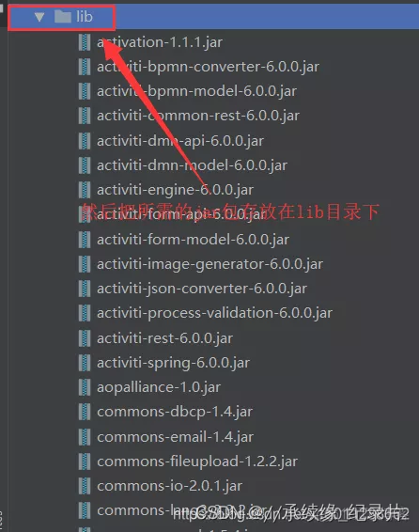Click jar icon next to activiti-dmn-api-6.0.0.jar
This screenshot has height=532, width=419.
point(85,141)
